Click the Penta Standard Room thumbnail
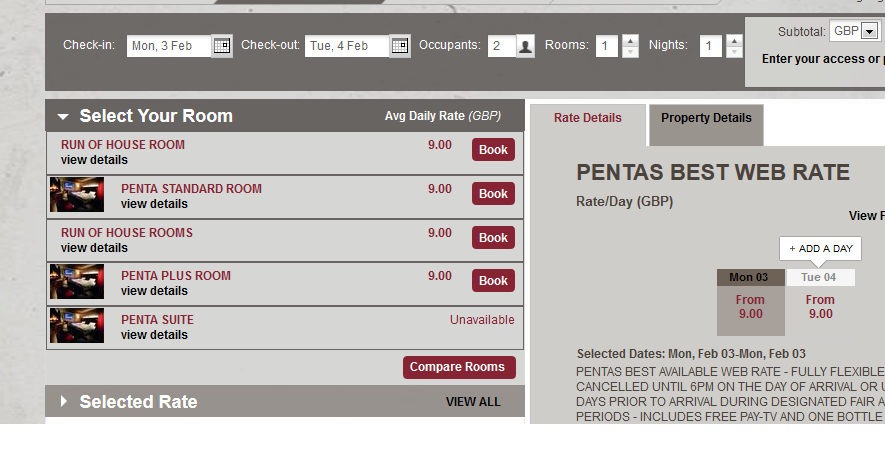Screen dimensions: 885x450 pos(77,195)
